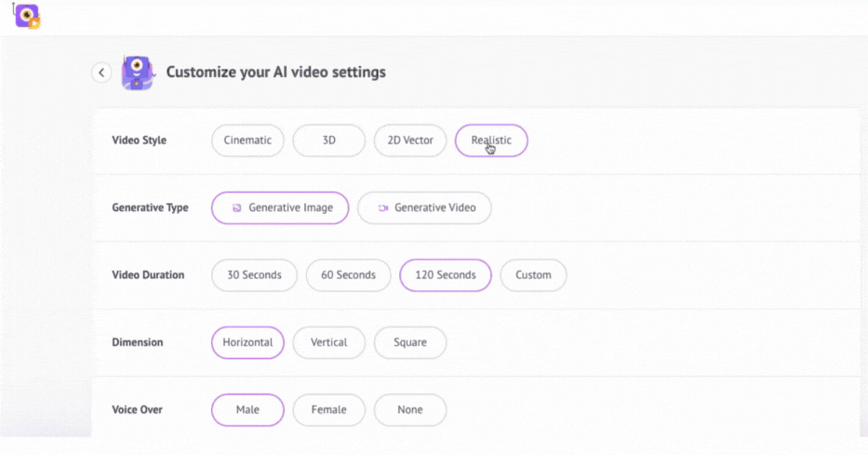Select Generative Image option

tap(280, 208)
